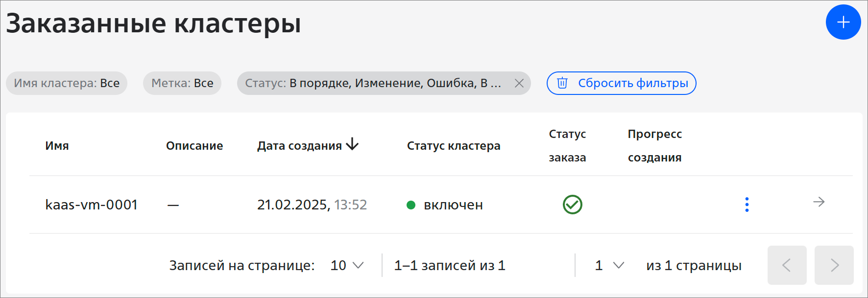
Task: Expand records per page dropdown showing 10
Action: (347, 265)
